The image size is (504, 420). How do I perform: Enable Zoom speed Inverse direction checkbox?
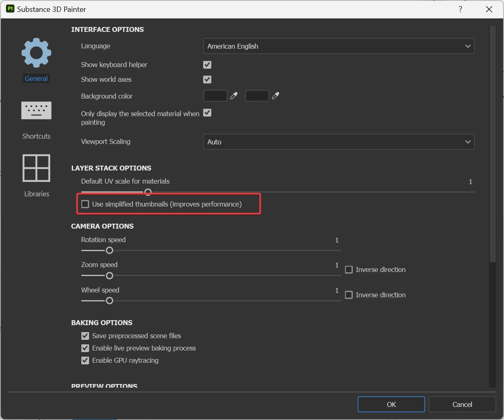click(x=349, y=270)
